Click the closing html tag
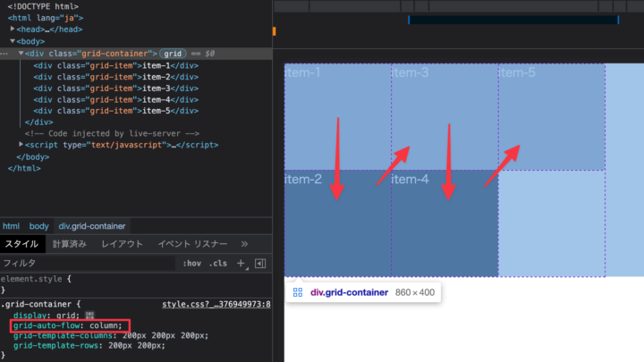 (x=24, y=168)
